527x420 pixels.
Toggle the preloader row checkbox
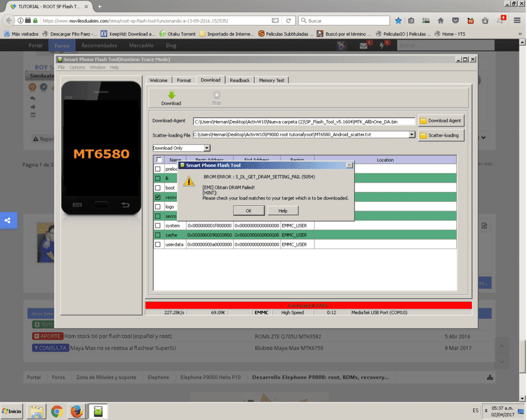[158, 169]
